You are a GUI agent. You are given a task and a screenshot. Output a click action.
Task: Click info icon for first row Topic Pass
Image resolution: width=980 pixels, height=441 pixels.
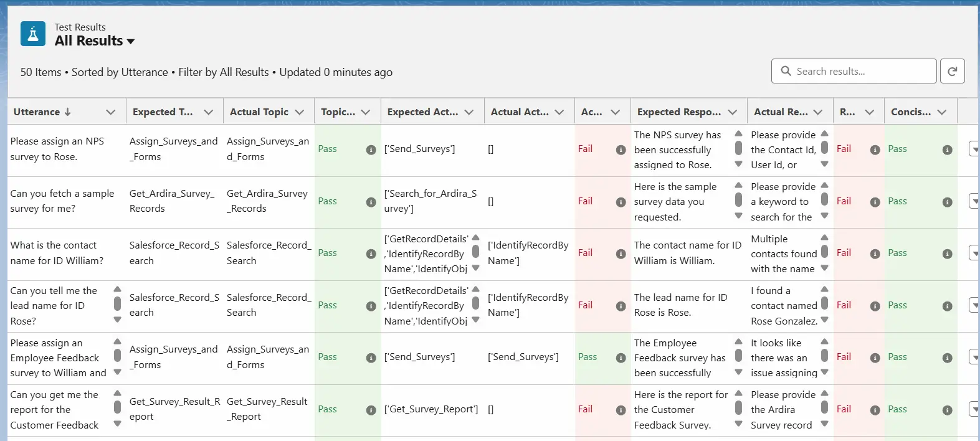coord(371,149)
